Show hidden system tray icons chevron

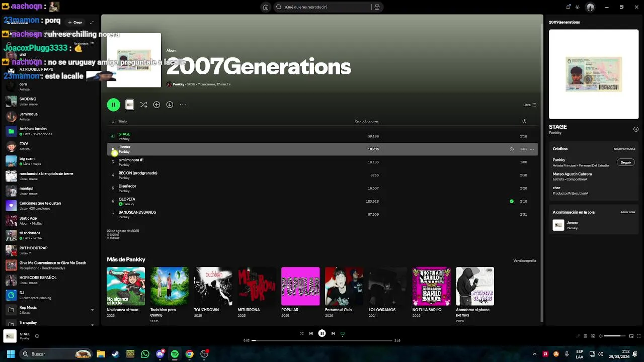coord(534,354)
